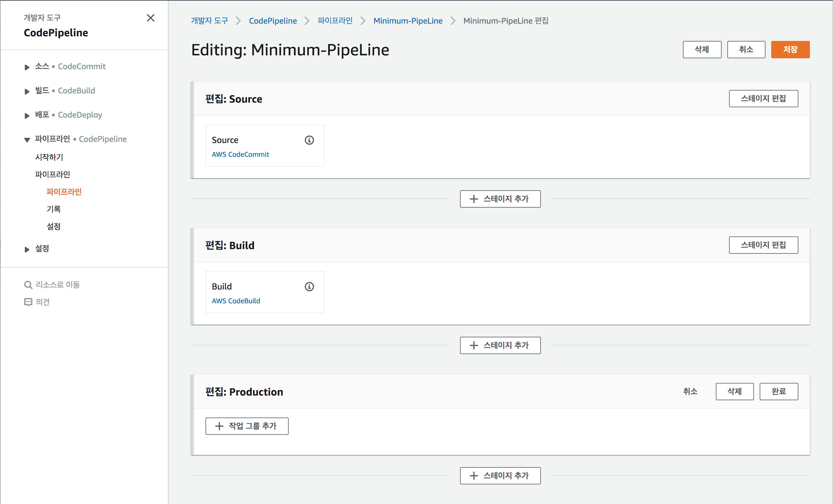Expand the 빌드 CodeBuild section
Viewport: 833px width, 504px height.
(x=27, y=91)
